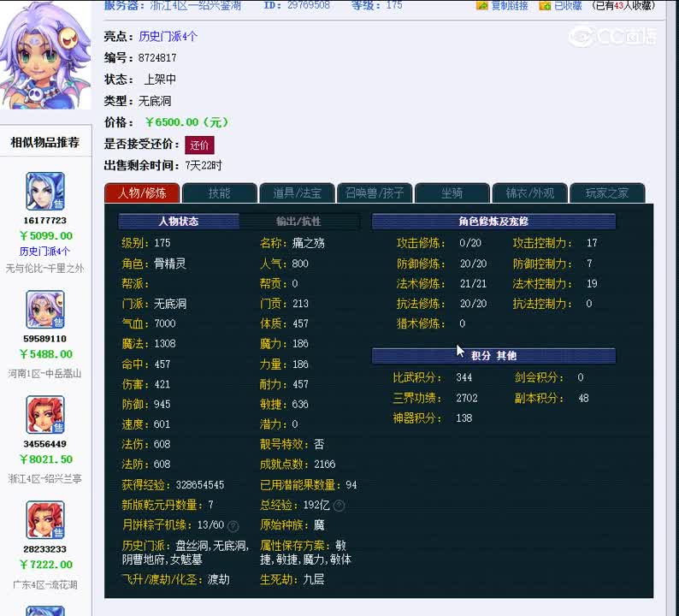
Task: Switch to the 道具/法宝 tab
Action: coord(297,193)
